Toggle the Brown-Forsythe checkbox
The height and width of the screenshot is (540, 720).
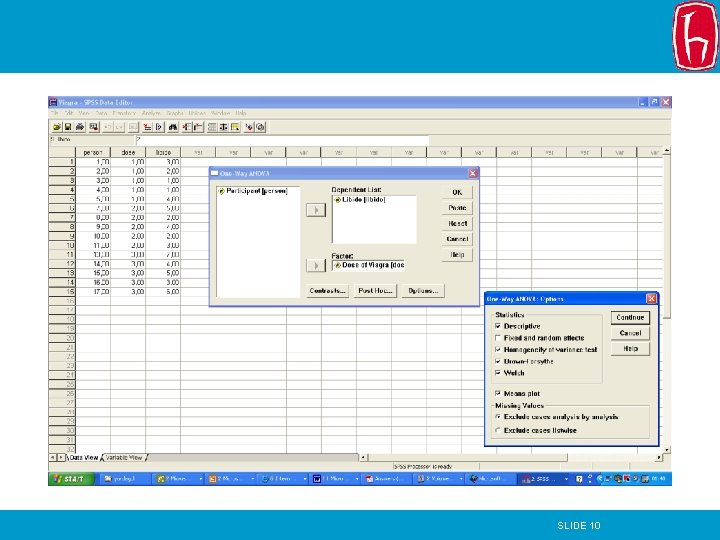[x=498, y=361]
